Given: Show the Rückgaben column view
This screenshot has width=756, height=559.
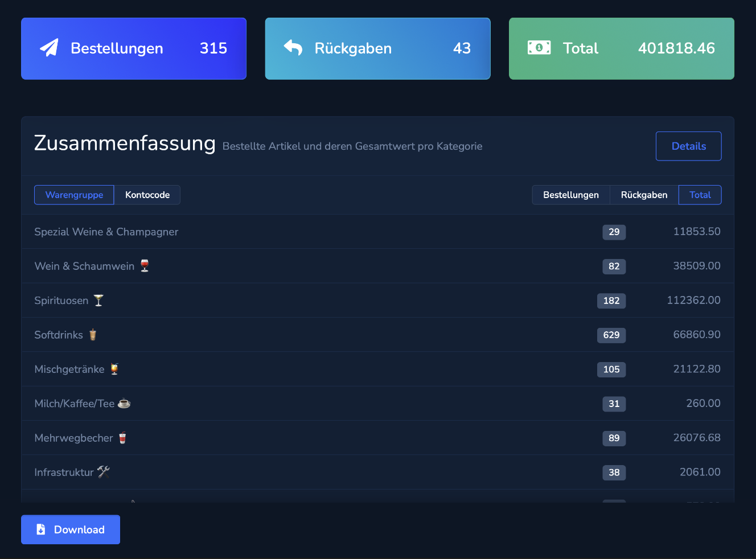Looking at the screenshot, I should 644,195.
